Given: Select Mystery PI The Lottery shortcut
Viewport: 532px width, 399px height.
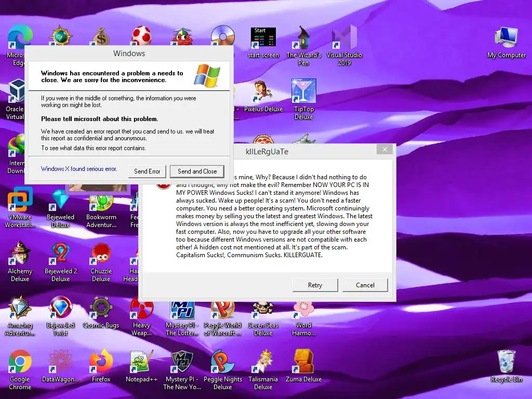Looking at the screenshot, I should [x=182, y=319].
